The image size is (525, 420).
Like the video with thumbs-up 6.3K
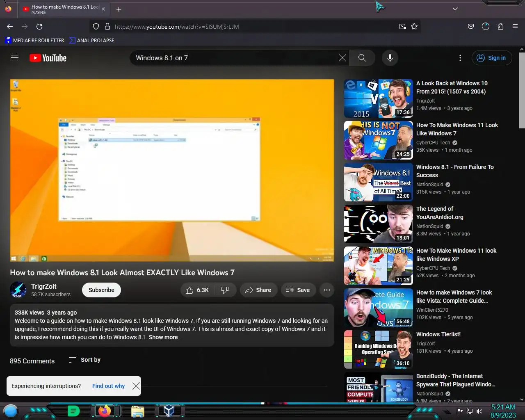click(x=197, y=290)
